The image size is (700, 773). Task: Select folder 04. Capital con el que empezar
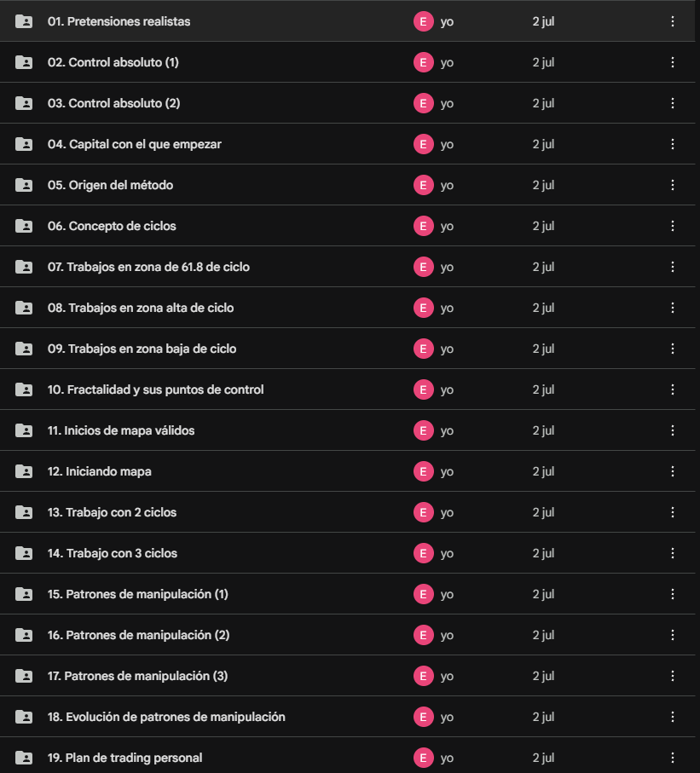coord(347,144)
